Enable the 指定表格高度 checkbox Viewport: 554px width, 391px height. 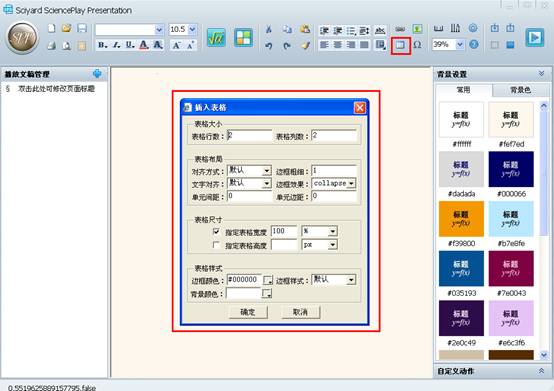[x=216, y=245]
